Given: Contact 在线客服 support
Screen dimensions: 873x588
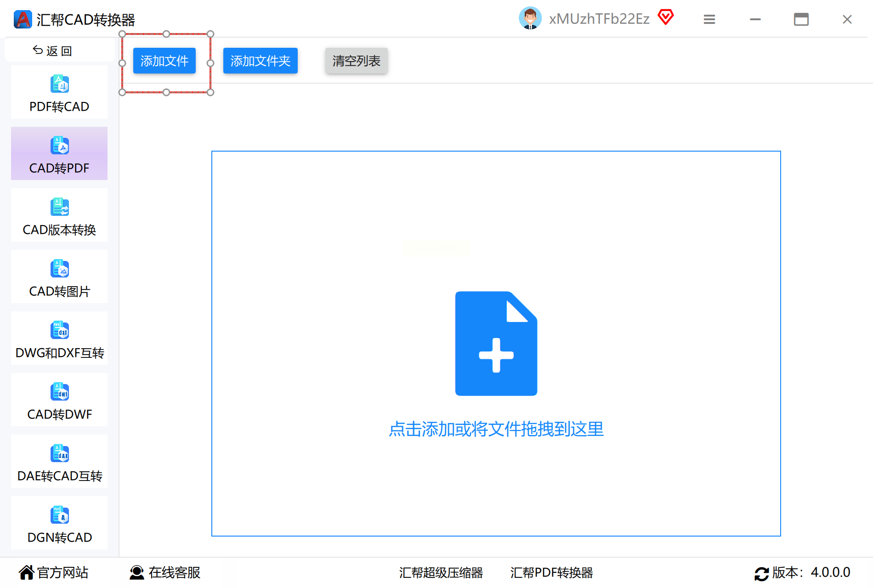Looking at the screenshot, I should (x=165, y=572).
